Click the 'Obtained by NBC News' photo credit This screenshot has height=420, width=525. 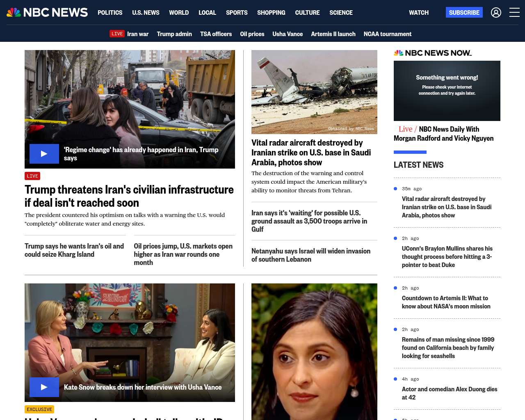coord(351,129)
